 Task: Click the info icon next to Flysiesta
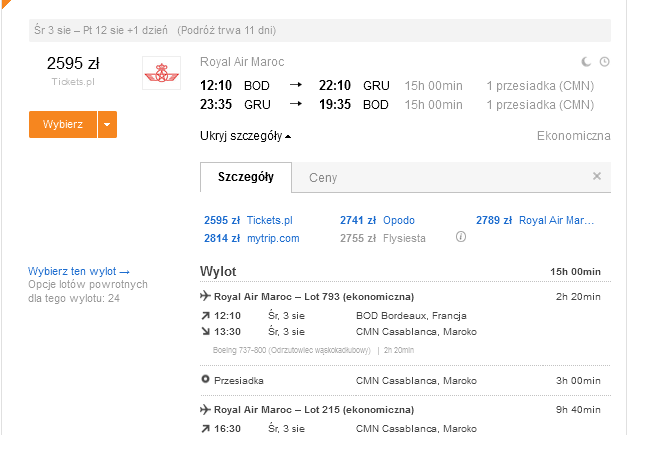coord(461,237)
